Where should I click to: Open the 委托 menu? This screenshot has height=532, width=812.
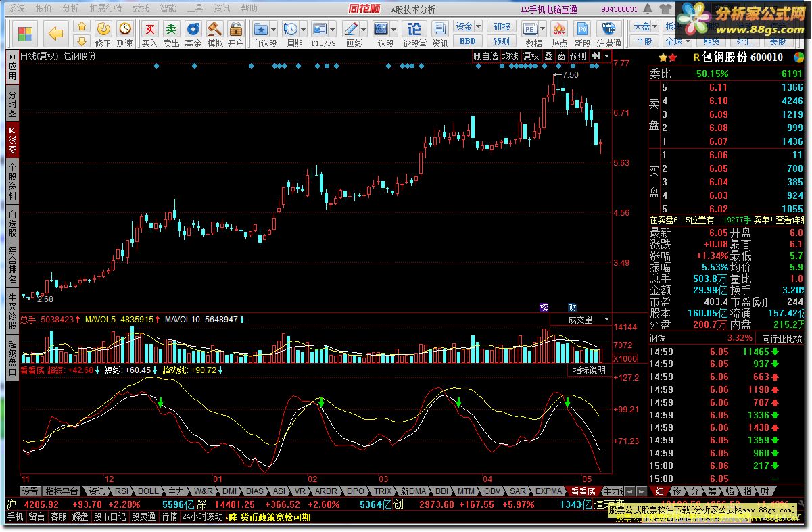click(x=141, y=9)
